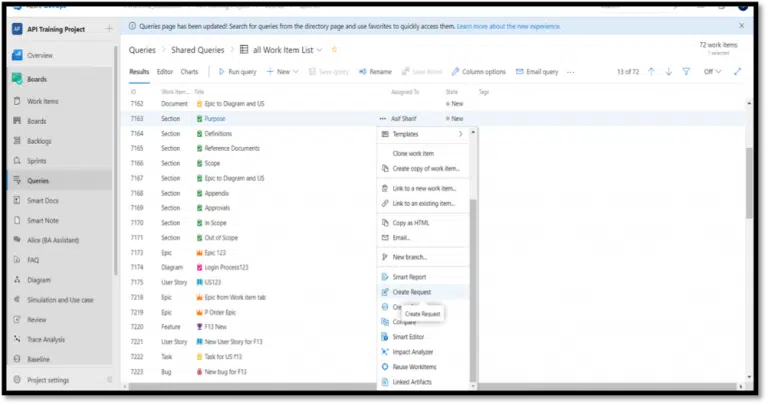Expand the Templates submenu
The height and width of the screenshot is (405, 768).
pyautogui.click(x=460, y=134)
